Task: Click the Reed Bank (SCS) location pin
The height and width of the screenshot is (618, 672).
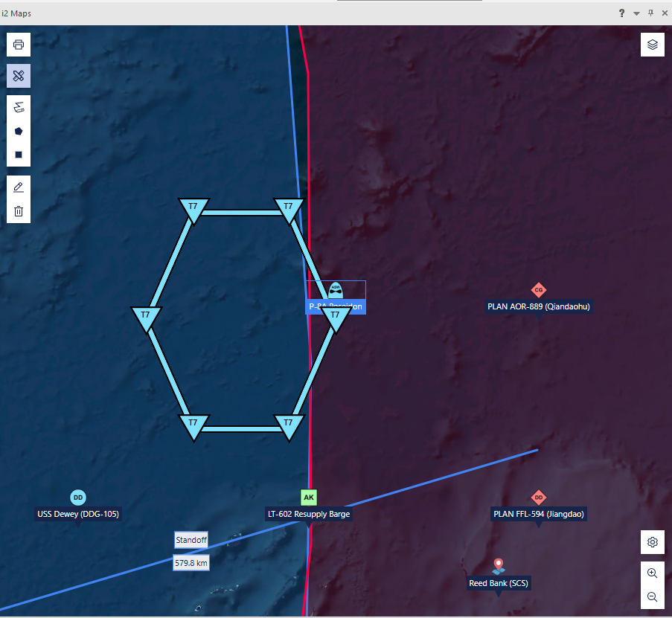Action: pyautogui.click(x=499, y=567)
